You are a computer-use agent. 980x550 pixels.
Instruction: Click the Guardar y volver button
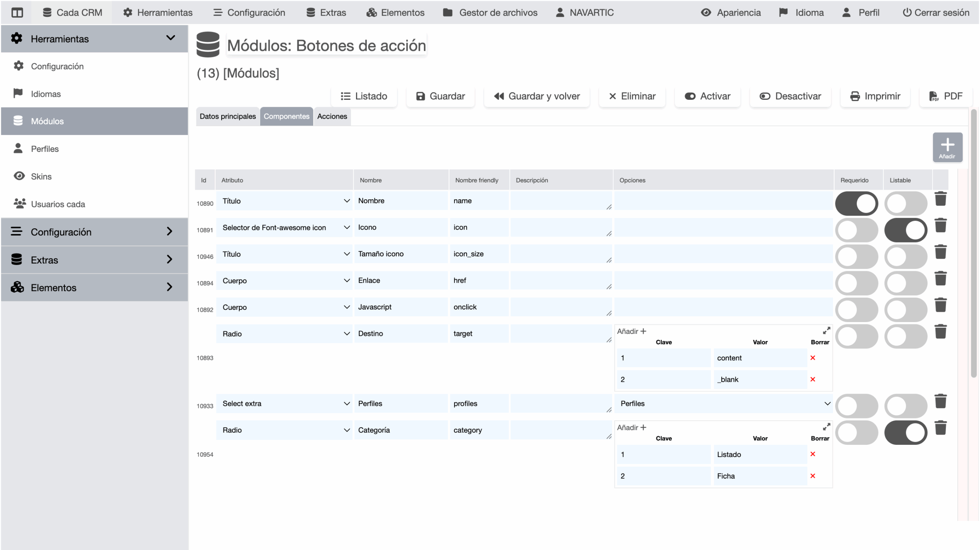537,96
